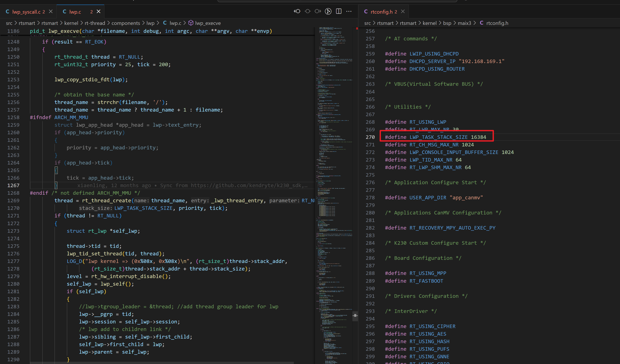The width and height of the screenshot is (620, 364).
Task: Expand the src breadcrumb in the lwp.c editor
Action: click(x=9, y=23)
